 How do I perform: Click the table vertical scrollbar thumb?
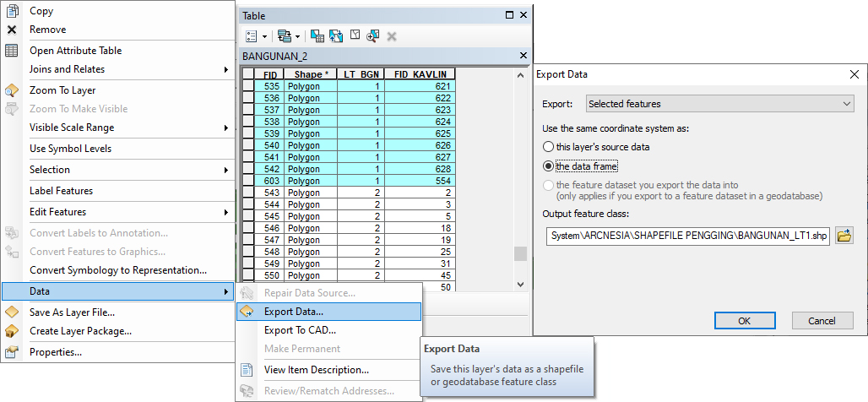(520, 253)
